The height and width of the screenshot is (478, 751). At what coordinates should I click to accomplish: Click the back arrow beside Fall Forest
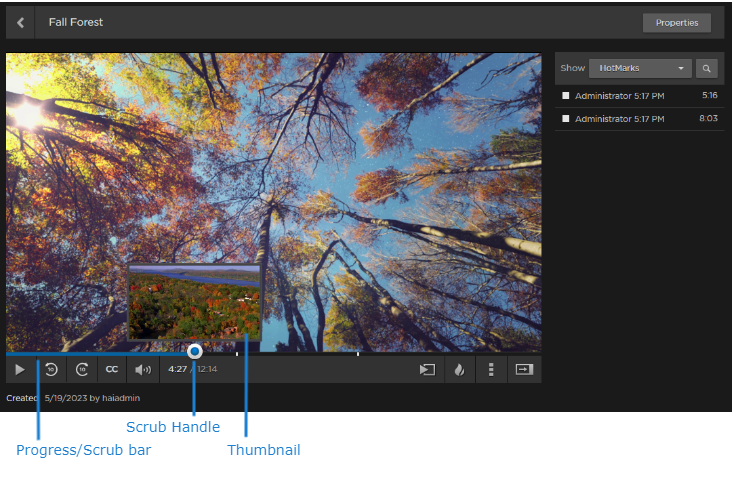point(20,22)
